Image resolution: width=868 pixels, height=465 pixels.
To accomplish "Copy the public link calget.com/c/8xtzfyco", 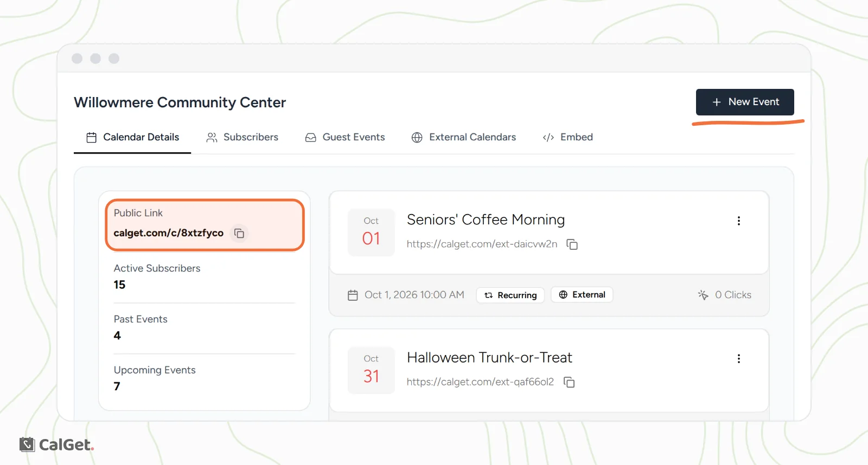I will tap(239, 233).
